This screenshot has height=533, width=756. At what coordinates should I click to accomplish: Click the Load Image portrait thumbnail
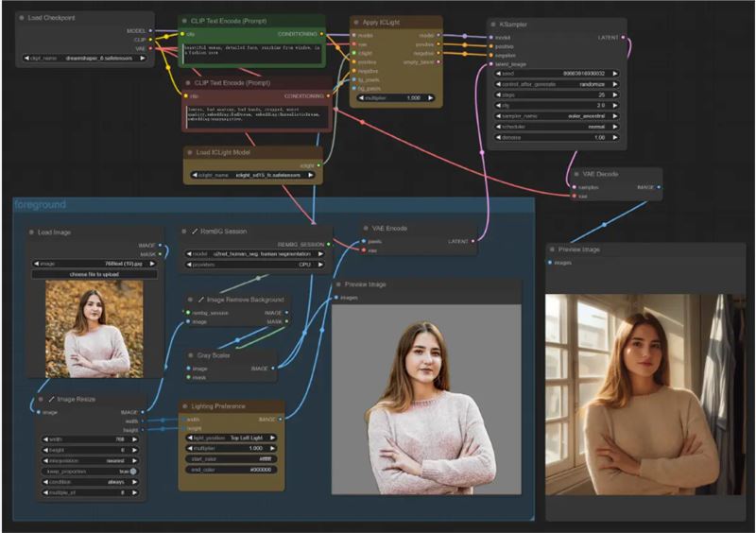point(94,329)
